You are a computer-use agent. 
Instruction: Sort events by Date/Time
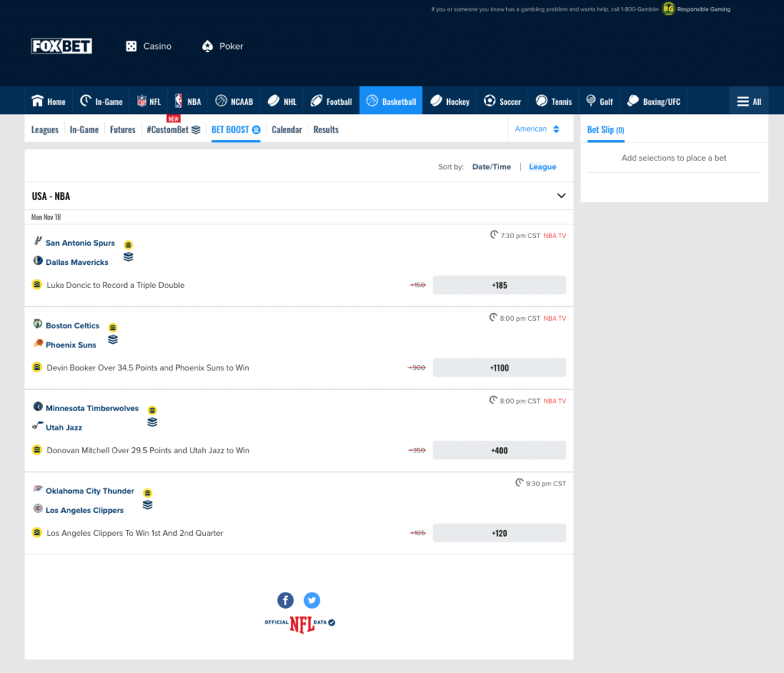(x=492, y=167)
